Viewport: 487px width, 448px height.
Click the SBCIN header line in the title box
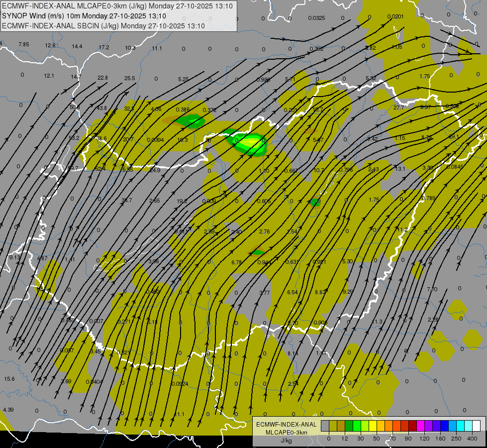[103, 26]
